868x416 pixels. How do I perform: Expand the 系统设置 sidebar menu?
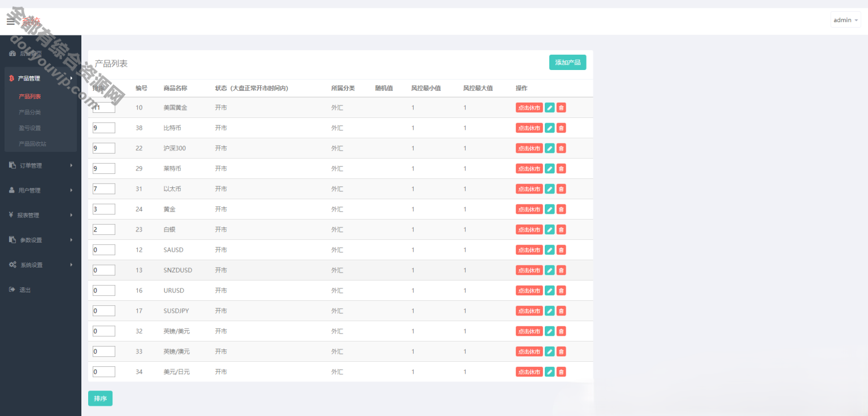[x=41, y=265]
